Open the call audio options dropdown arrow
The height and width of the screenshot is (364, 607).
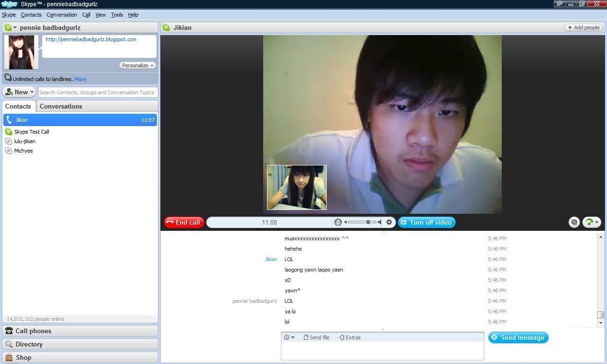coord(389,222)
